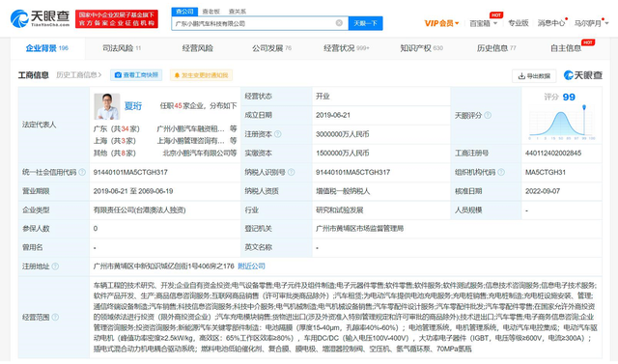
Task: Click the 广州小鹏汽车融资租 company entry
Action: (190, 128)
